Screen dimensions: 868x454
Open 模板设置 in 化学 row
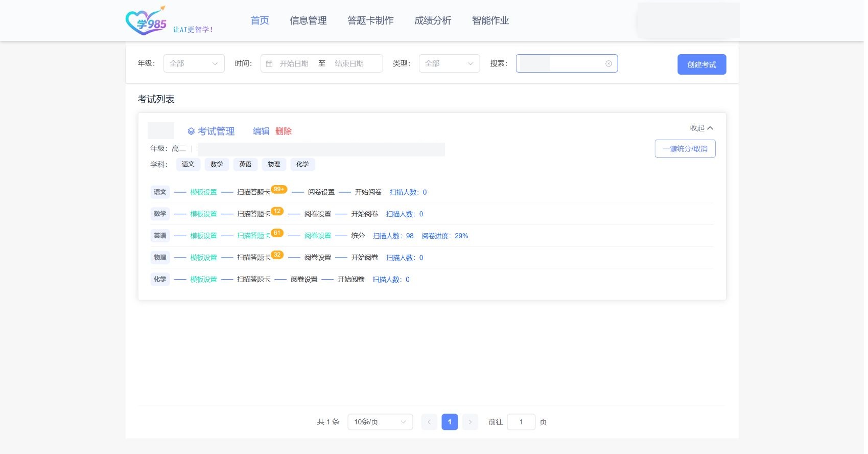pos(204,279)
